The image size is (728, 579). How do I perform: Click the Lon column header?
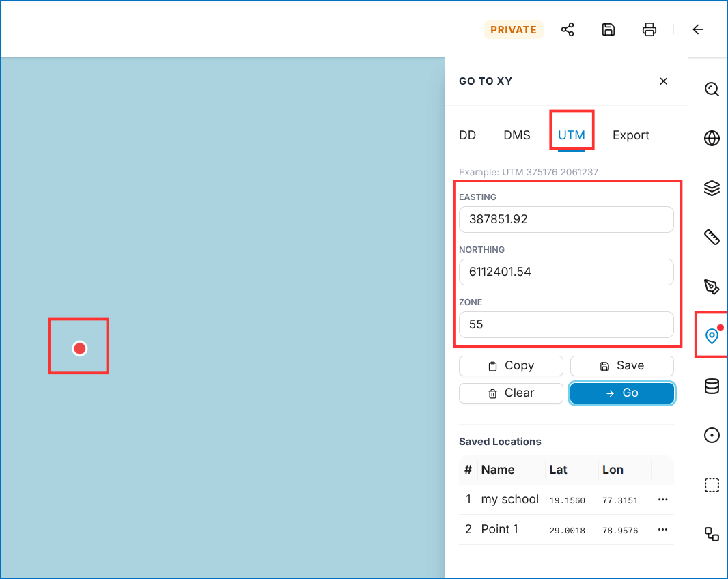tap(613, 470)
